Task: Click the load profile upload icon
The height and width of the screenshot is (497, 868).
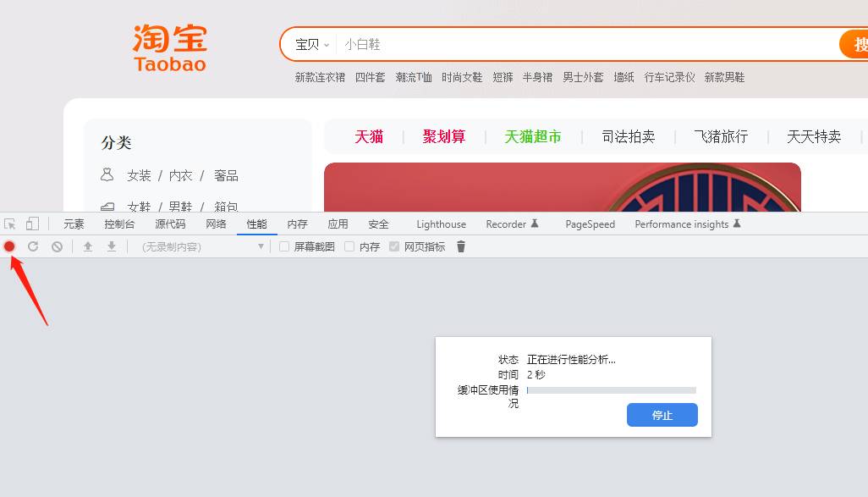Action: [87, 246]
